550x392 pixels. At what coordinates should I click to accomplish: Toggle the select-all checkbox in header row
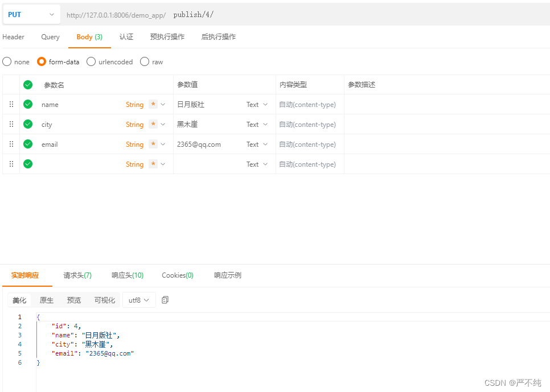(28, 85)
